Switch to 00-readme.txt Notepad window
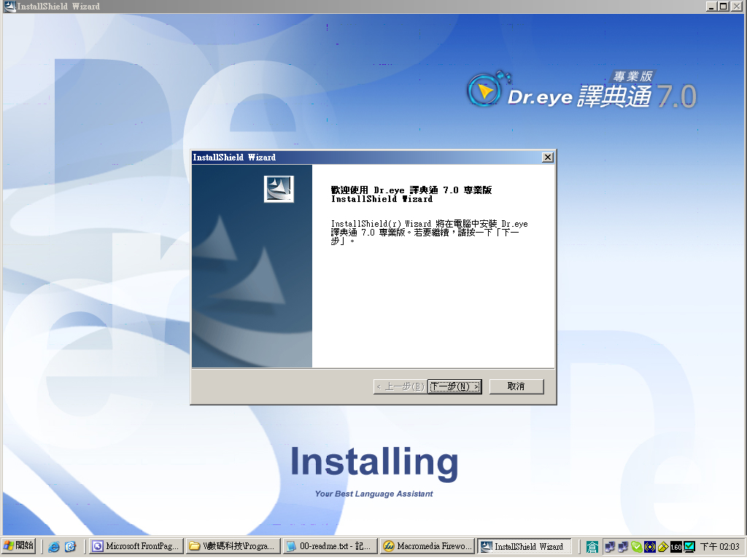 tap(330, 546)
